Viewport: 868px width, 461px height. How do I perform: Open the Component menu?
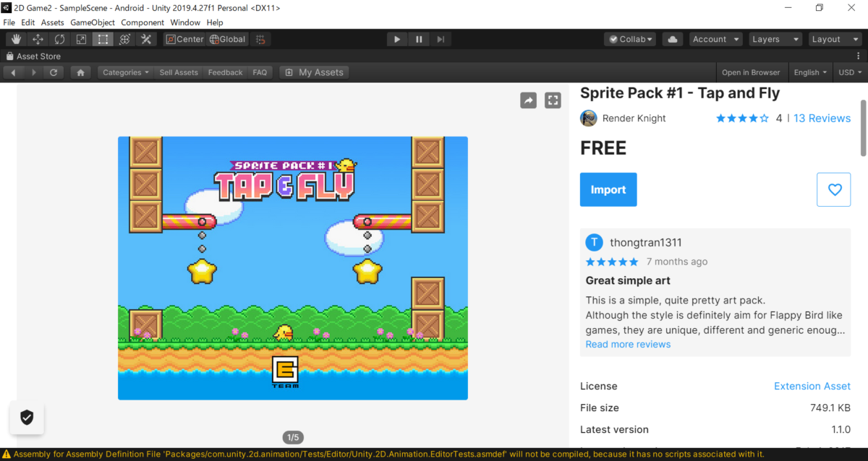point(142,22)
